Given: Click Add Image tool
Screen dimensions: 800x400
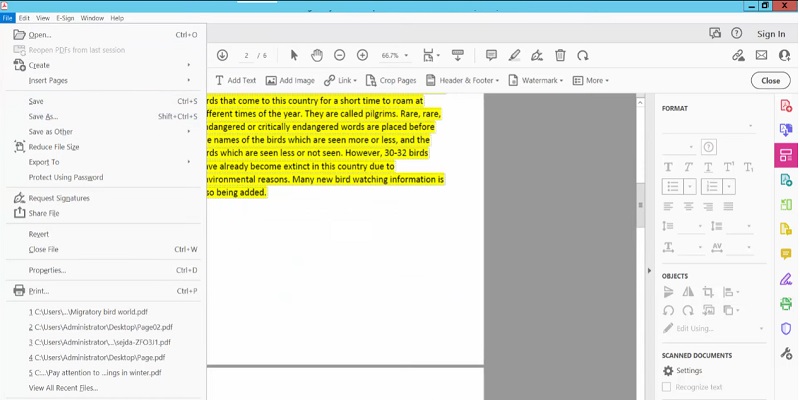Looking at the screenshot, I should (x=290, y=81).
